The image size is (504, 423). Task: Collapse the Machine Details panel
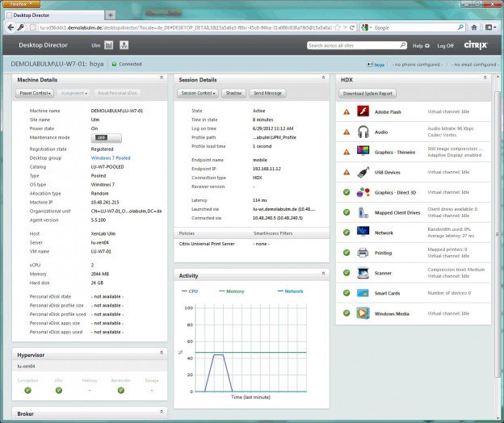click(x=162, y=78)
